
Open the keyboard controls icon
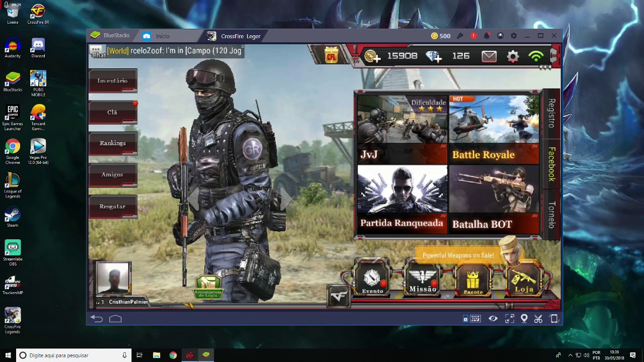(x=475, y=318)
